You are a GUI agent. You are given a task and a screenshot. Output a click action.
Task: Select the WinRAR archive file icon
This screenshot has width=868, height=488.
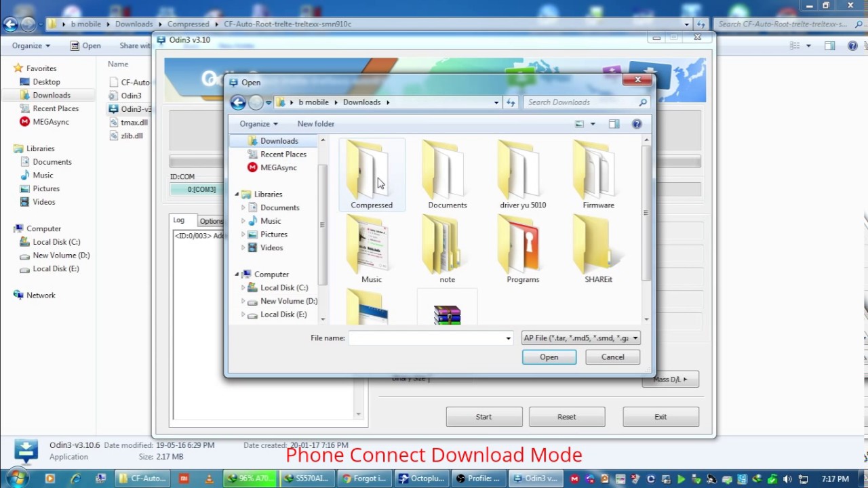click(447, 314)
